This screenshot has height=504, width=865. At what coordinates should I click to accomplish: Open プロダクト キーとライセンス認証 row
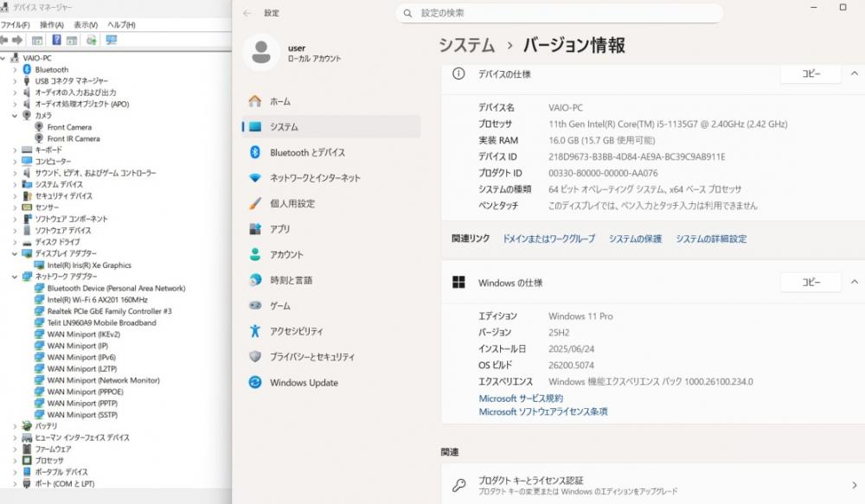pos(653,485)
